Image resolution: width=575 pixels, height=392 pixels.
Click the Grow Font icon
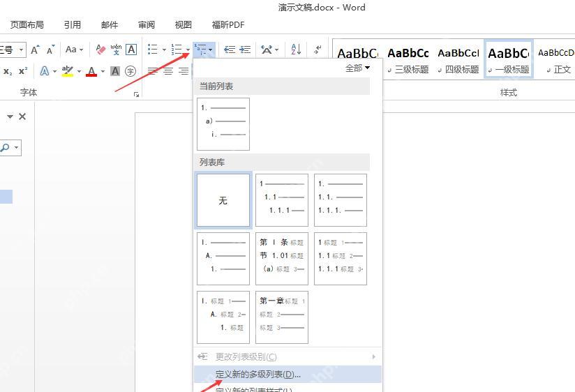coord(35,49)
